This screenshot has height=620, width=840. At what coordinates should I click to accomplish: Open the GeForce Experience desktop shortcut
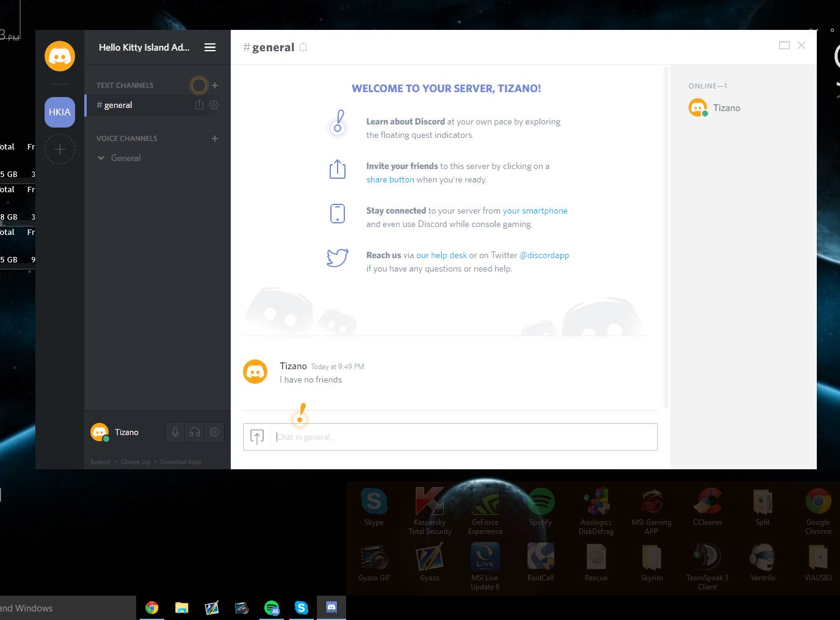pos(485,511)
